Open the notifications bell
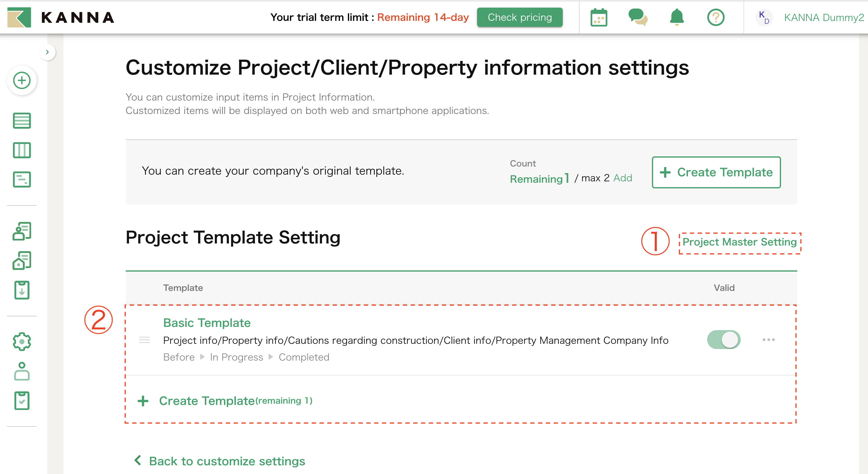Viewport: 868px width, 474px height. 676,17
